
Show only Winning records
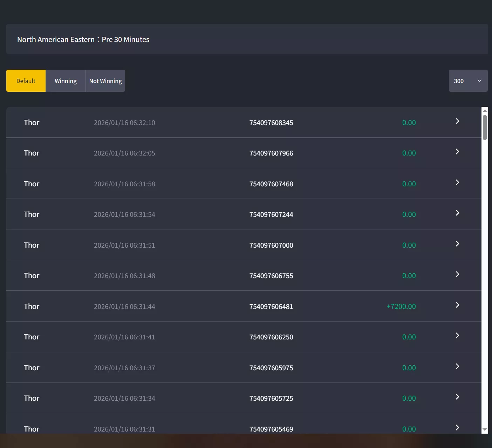tap(66, 81)
